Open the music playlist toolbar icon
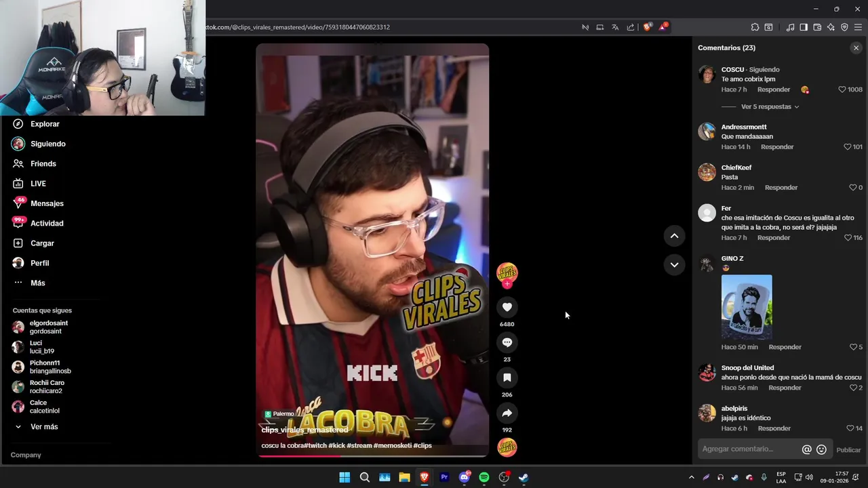 [790, 27]
